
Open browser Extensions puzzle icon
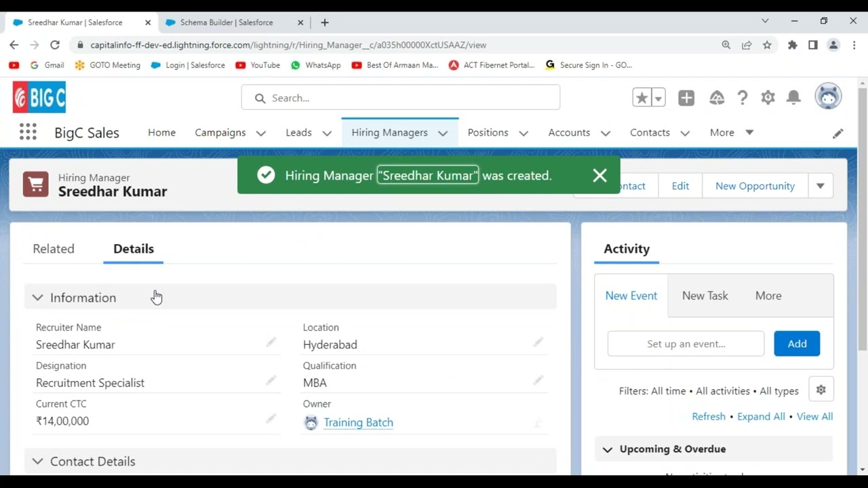(x=792, y=45)
